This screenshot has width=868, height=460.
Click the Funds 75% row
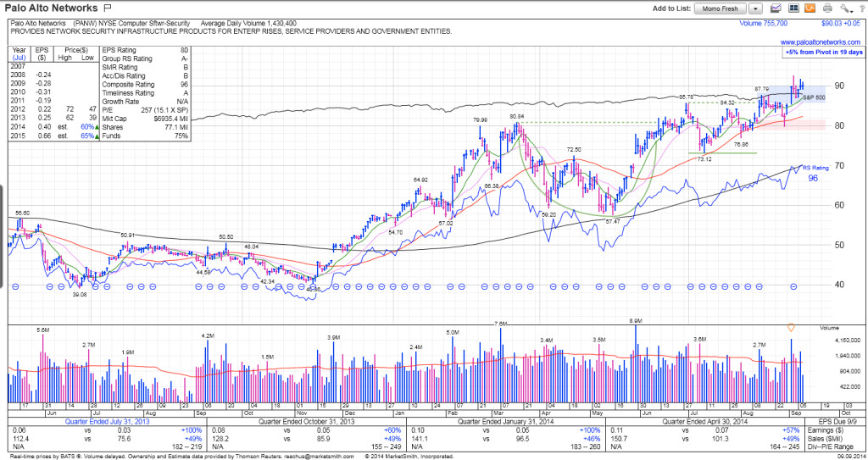(145, 136)
